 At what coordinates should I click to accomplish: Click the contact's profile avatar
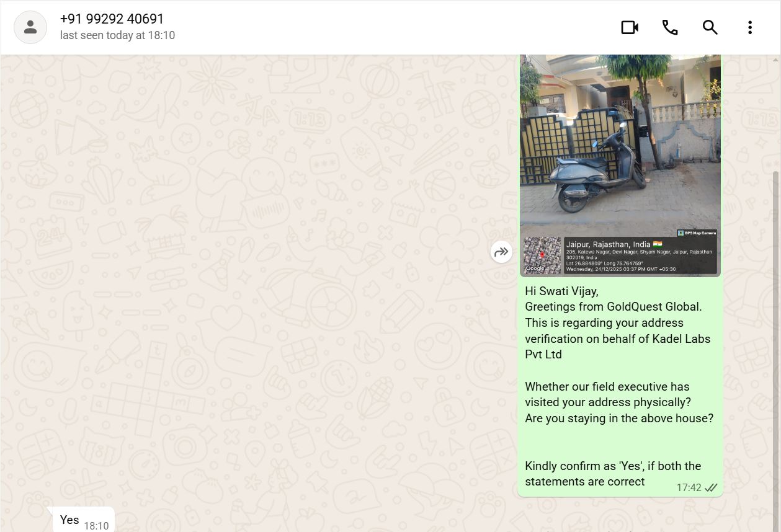pyautogui.click(x=30, y=27)
